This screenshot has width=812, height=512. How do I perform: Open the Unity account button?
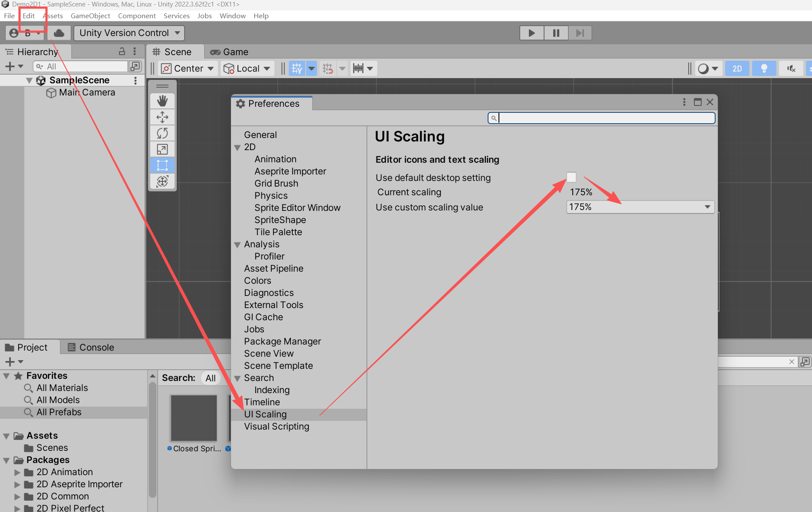coord(25,33)
